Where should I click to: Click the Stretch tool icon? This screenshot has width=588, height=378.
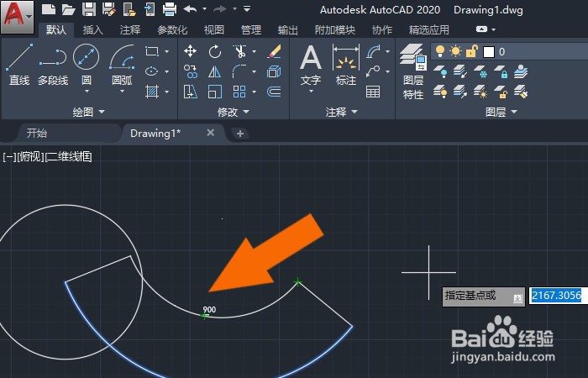(191, 92)
